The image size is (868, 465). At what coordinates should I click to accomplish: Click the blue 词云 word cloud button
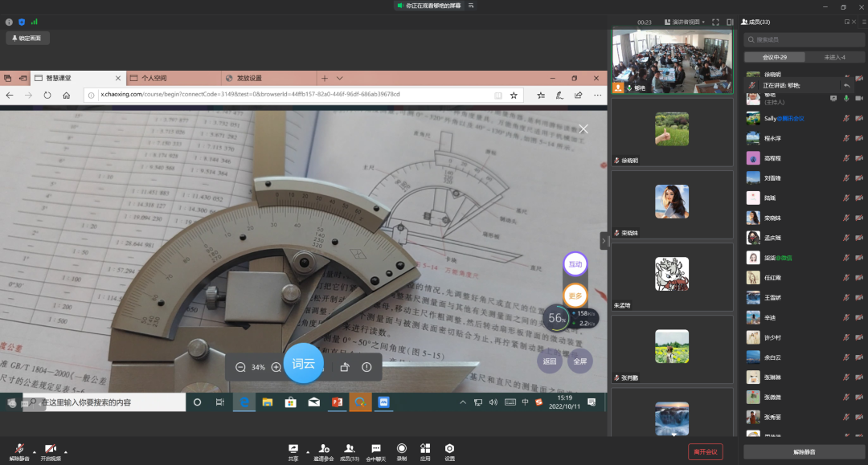[x=303, y=363]
